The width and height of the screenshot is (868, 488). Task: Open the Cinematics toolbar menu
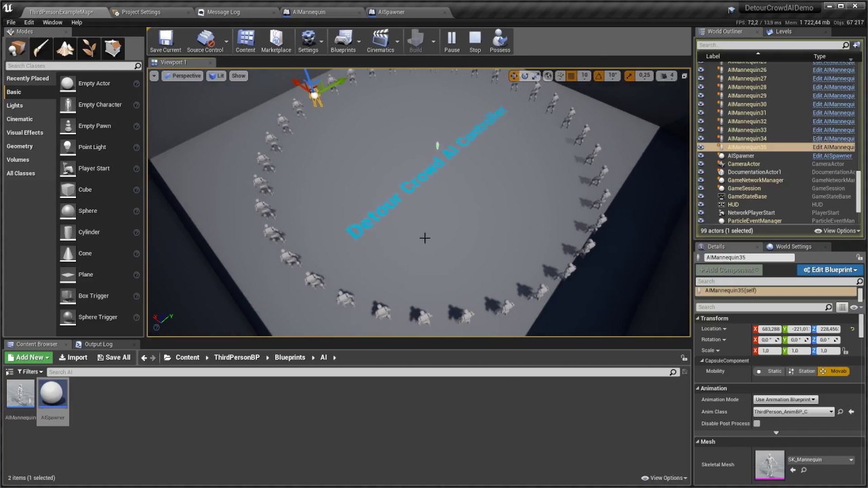tap(380, 41)
